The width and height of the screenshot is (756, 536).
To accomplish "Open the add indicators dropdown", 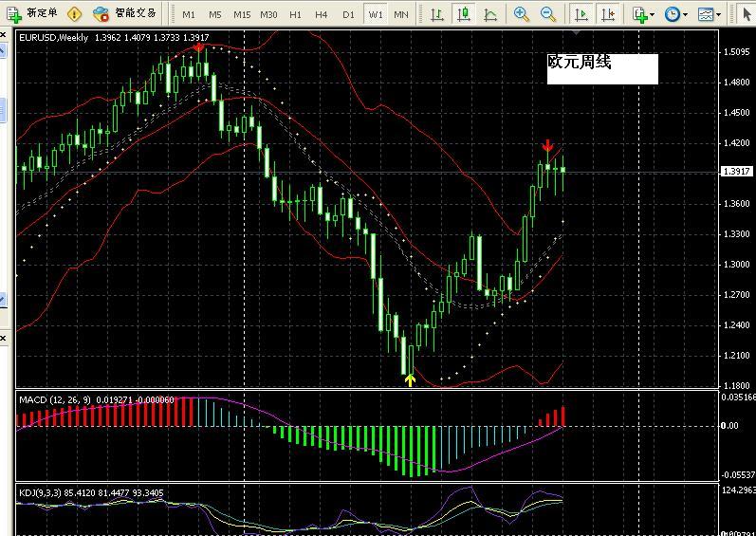I will tap(644, 14).
